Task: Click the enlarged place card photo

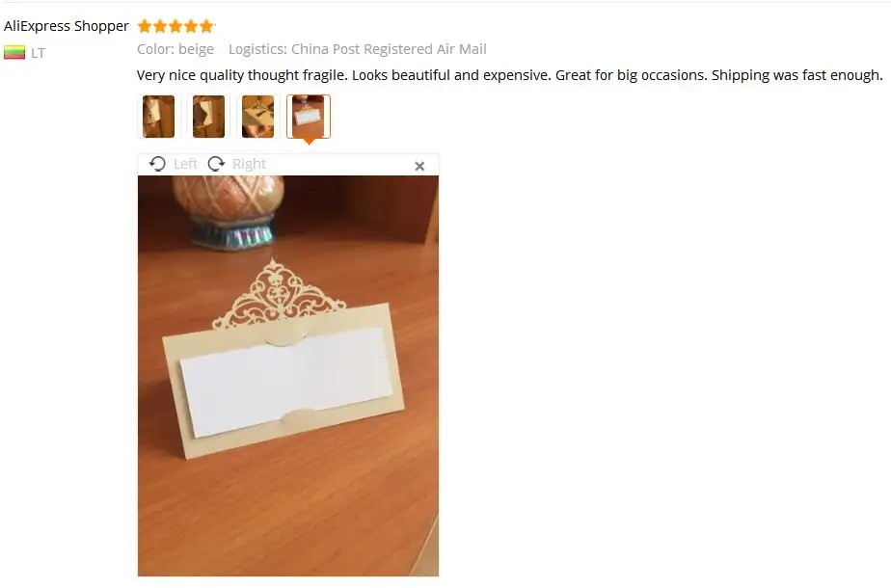Action: click(x=288, y=376)
